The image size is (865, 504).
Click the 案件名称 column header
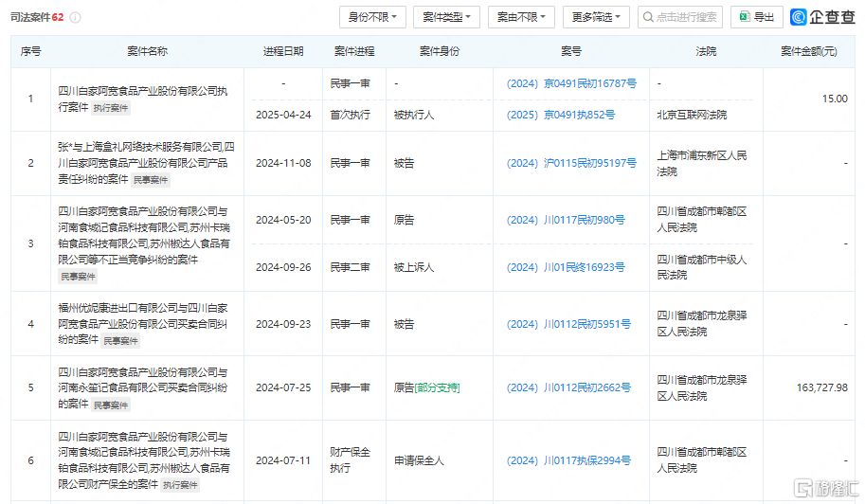point(147,51)
